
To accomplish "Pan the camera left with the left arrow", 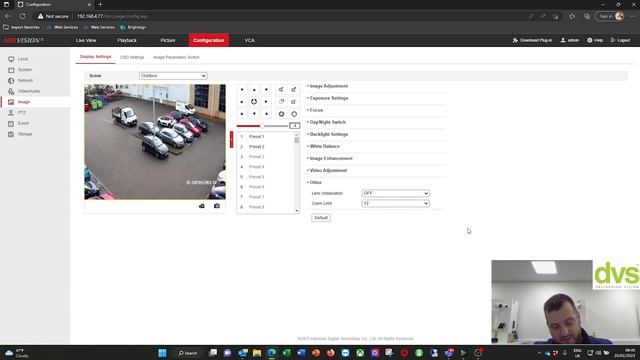I will 242,102.
